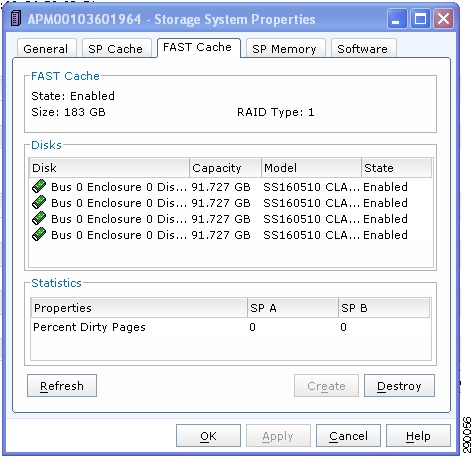Switch to the General tab
This screenshot has height=461, width=476.
click(46, 49)
